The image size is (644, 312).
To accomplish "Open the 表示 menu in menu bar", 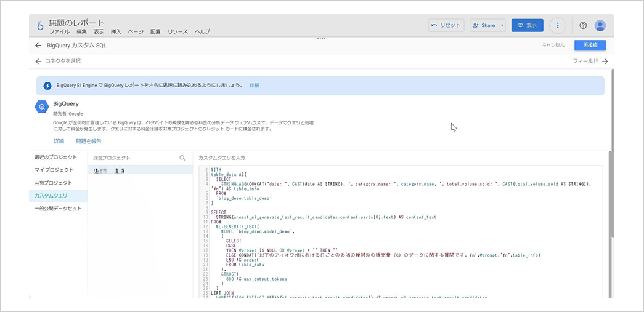I will coord(99,31).
